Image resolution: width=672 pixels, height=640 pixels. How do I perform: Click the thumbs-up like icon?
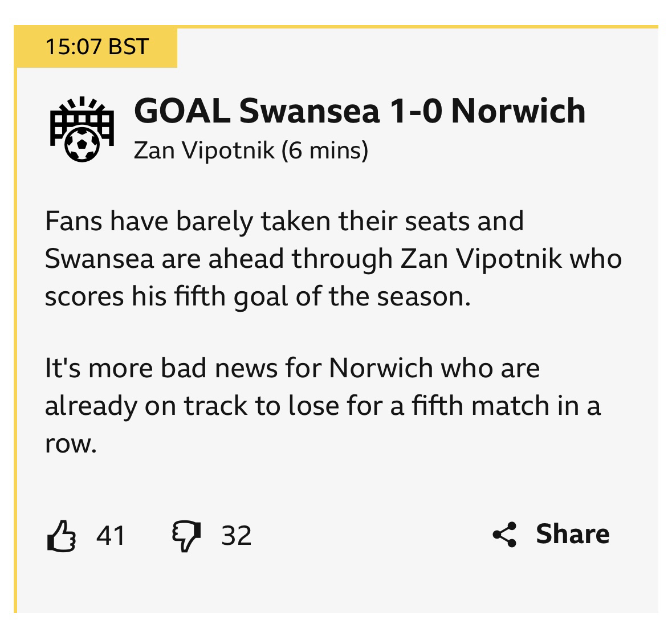pos(61,536)
